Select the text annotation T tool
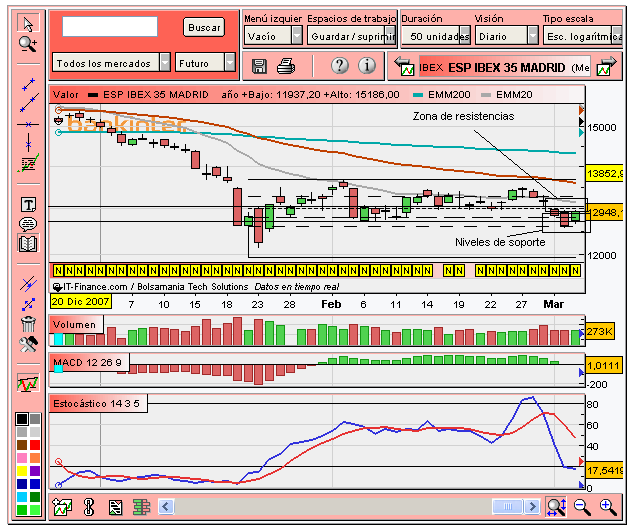This screenshot has width=634, height=530. tap(28, 205)
